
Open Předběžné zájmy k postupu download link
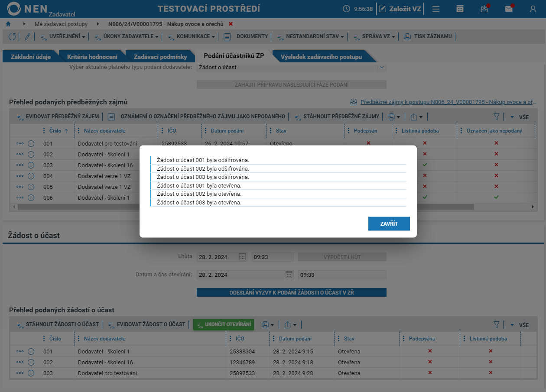point(443,102)
